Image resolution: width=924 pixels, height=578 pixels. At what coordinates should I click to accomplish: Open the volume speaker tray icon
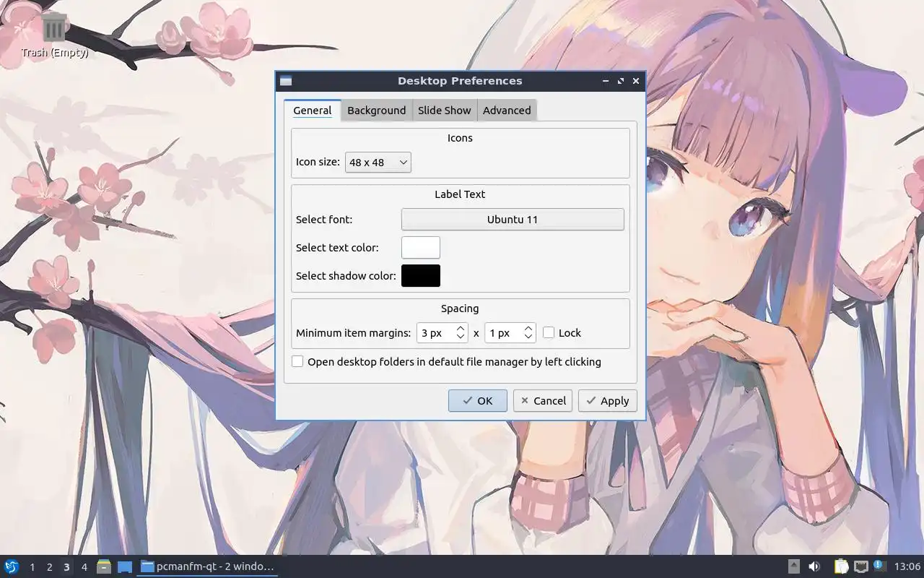pyautogui.click(x=814, y=566)
